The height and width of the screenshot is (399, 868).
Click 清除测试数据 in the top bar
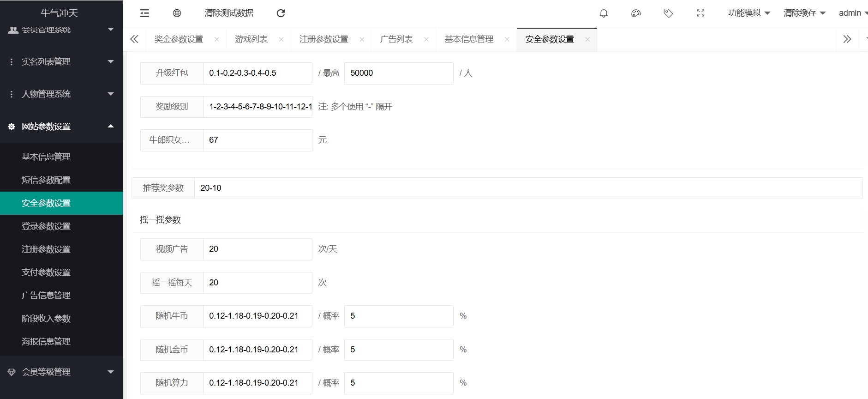click(229, 13)
